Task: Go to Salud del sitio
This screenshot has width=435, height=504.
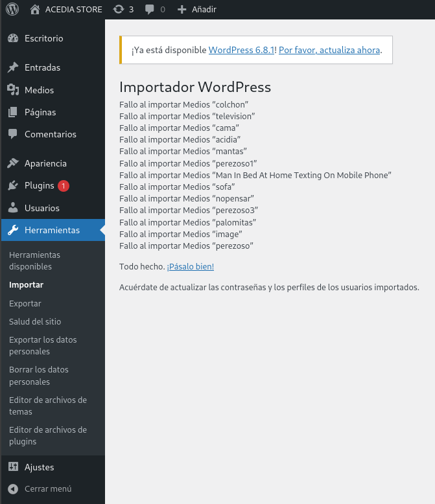Action: 35,321
